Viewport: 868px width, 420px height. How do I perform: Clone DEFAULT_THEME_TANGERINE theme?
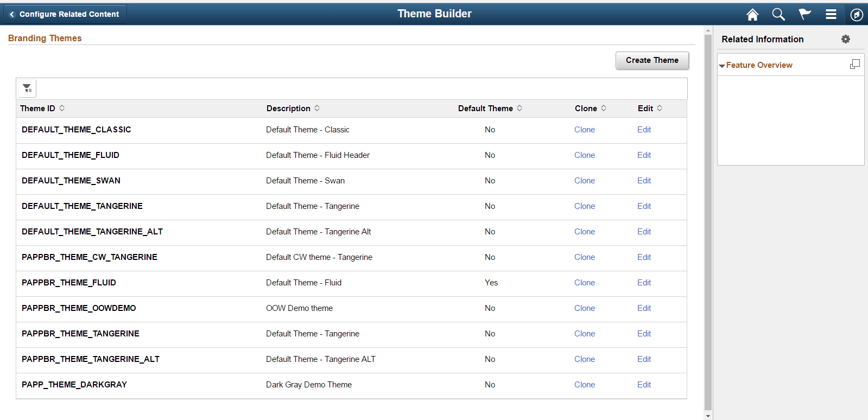pos(585,206)
